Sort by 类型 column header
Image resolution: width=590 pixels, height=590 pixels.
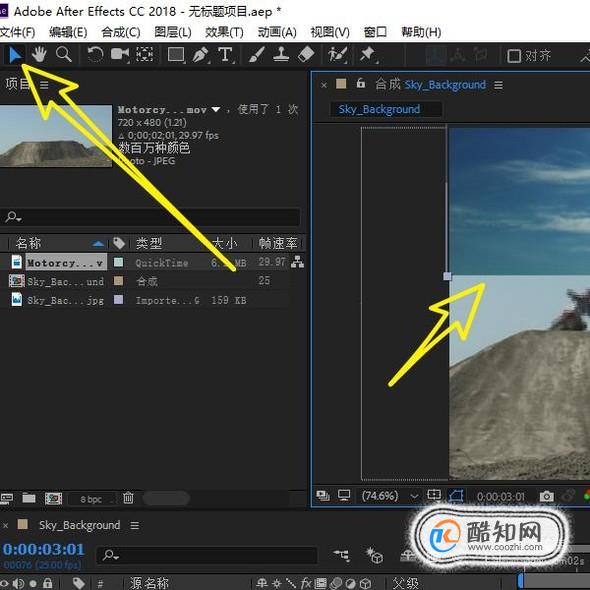pos(149,243)
